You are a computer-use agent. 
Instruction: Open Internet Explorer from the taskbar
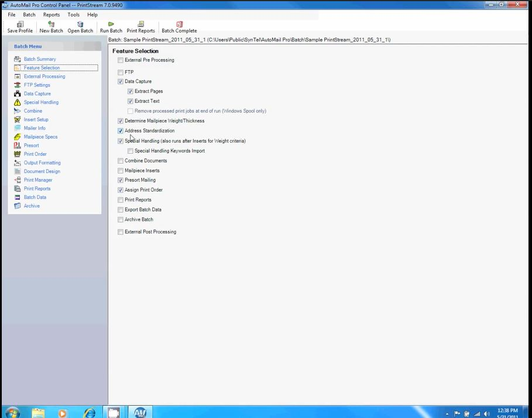tap(89, 412)
